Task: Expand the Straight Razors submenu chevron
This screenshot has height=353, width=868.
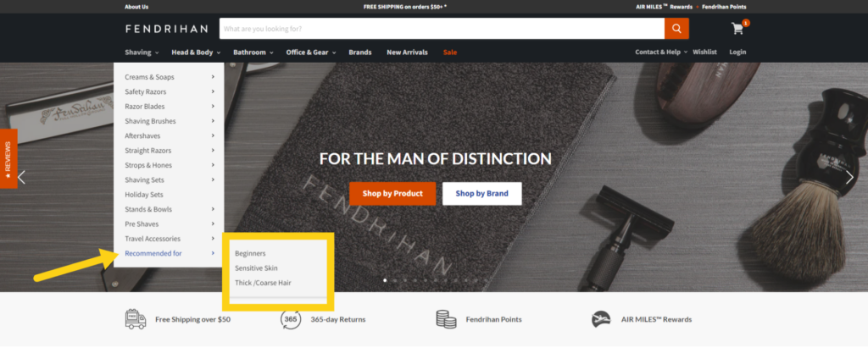Action: point(213,151)
